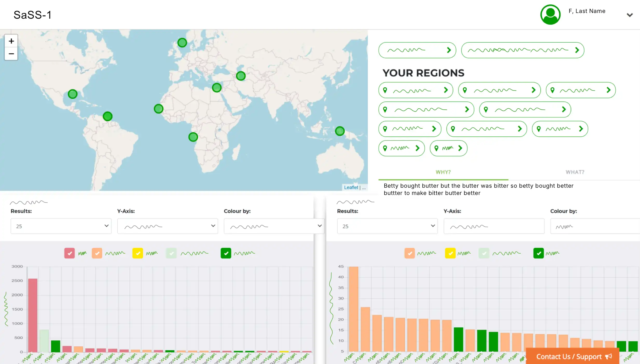
Task: Select the green map marker on Scotland
Action: [x=182, y=42]
